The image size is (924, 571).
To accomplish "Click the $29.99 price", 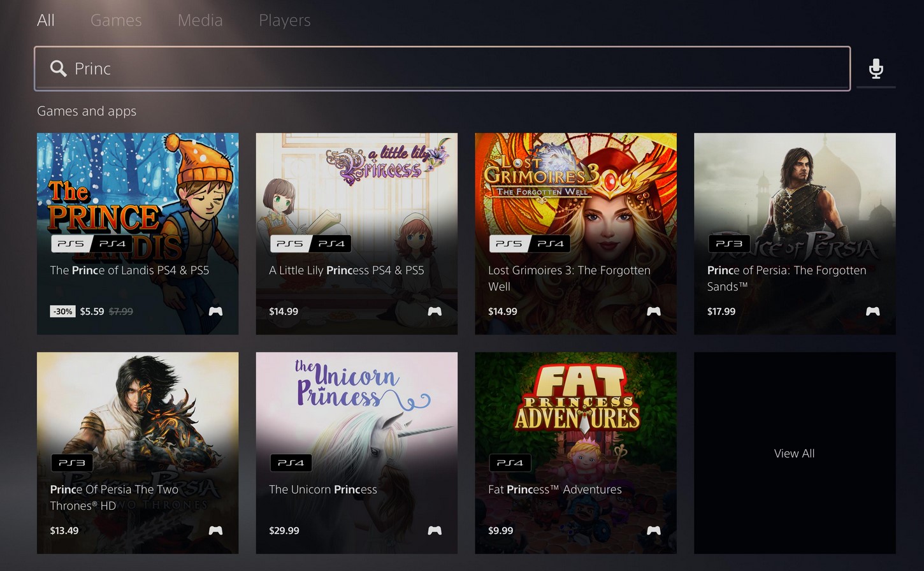I will click(284, 531).
